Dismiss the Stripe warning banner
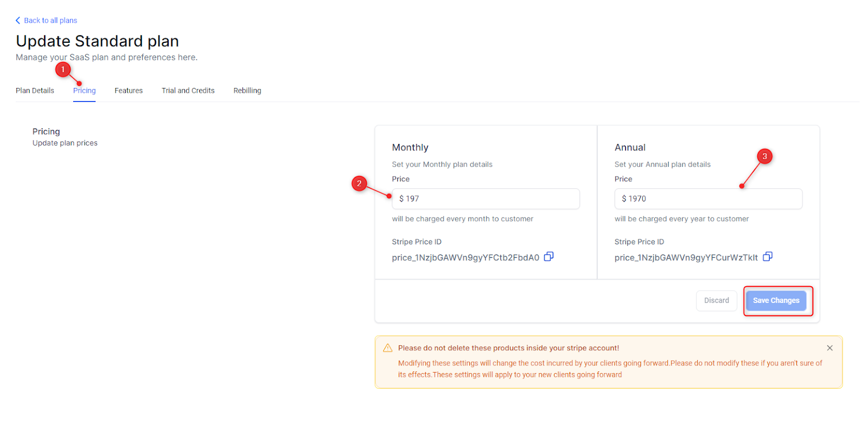868x429 pixels. point(829,348)
